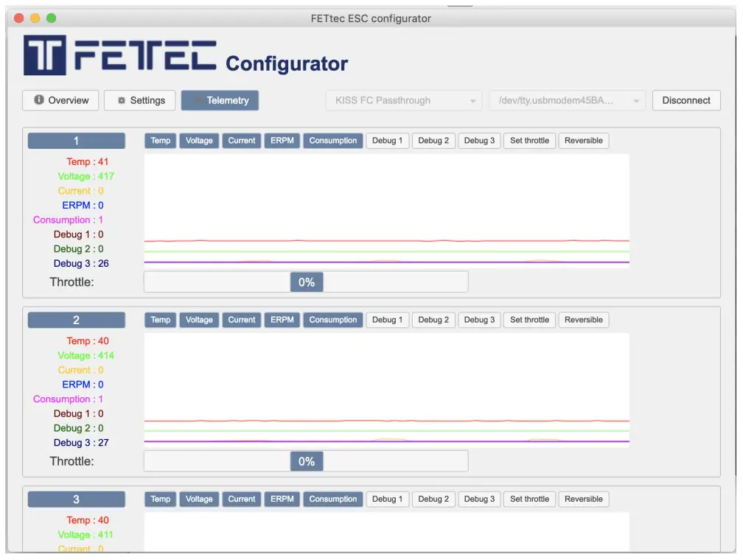The image size is (743, 560).
Task: Click ESC 2 throttle slider handle
Action: click(x=307, y=461)
